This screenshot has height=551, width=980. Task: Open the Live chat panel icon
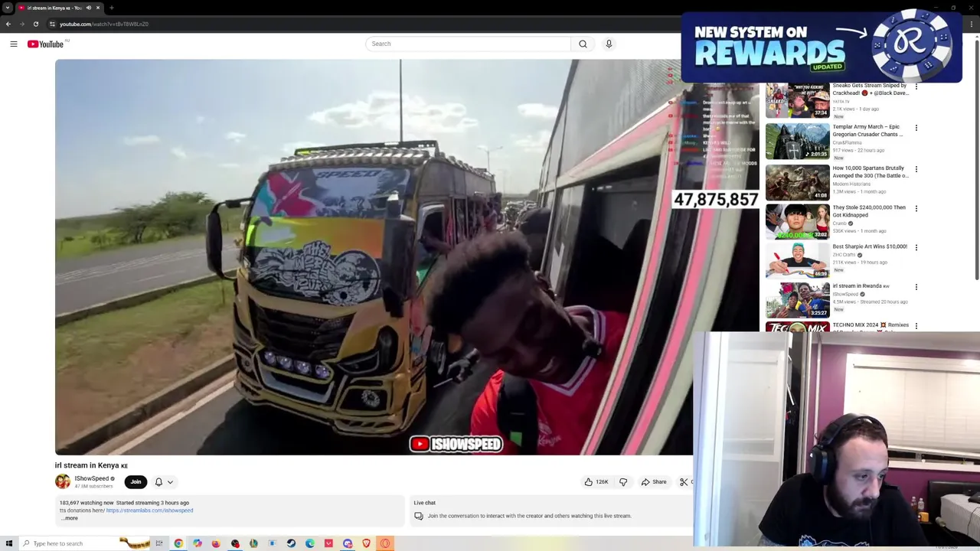click(x=419, y=516)
